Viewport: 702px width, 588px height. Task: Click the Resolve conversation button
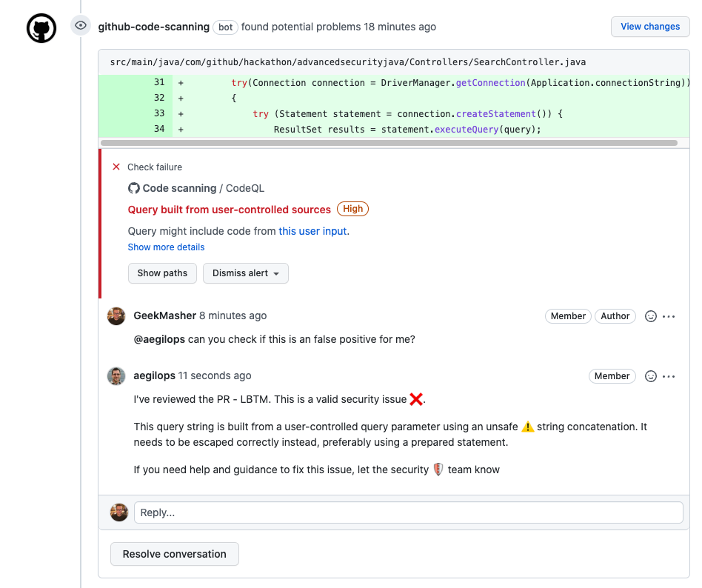(175, 554)
